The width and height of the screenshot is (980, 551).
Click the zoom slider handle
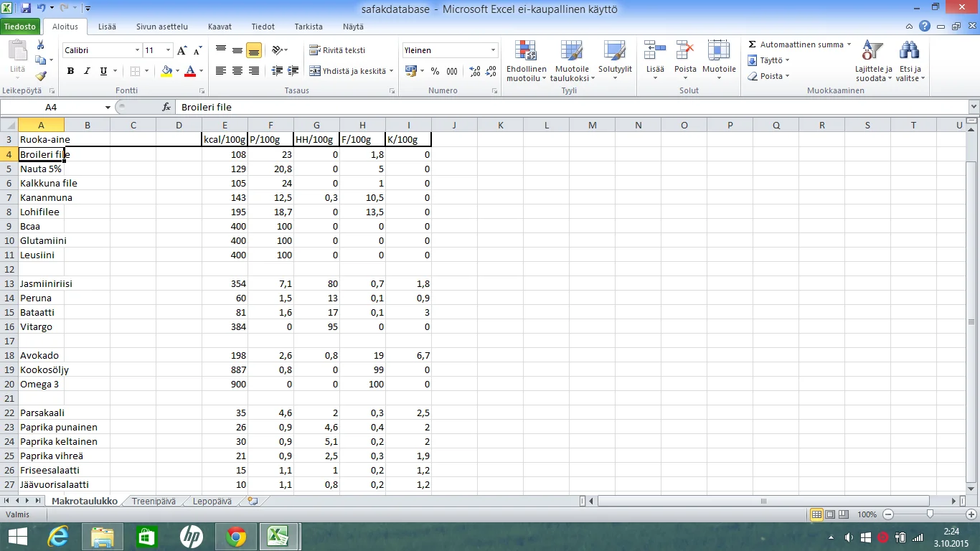click(930, 514)
